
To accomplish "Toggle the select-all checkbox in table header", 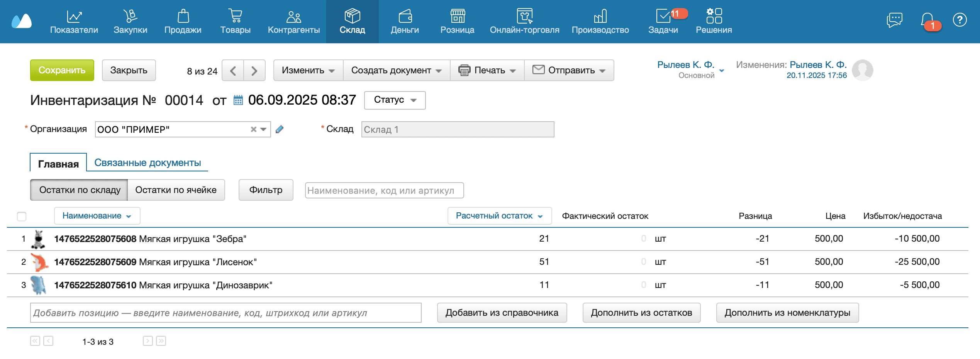I will [22, 216].
